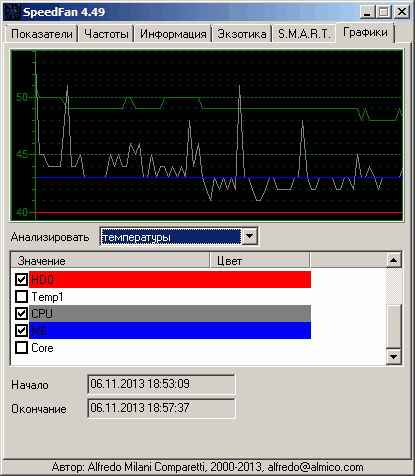Click the Начало date field

point(161,384)
